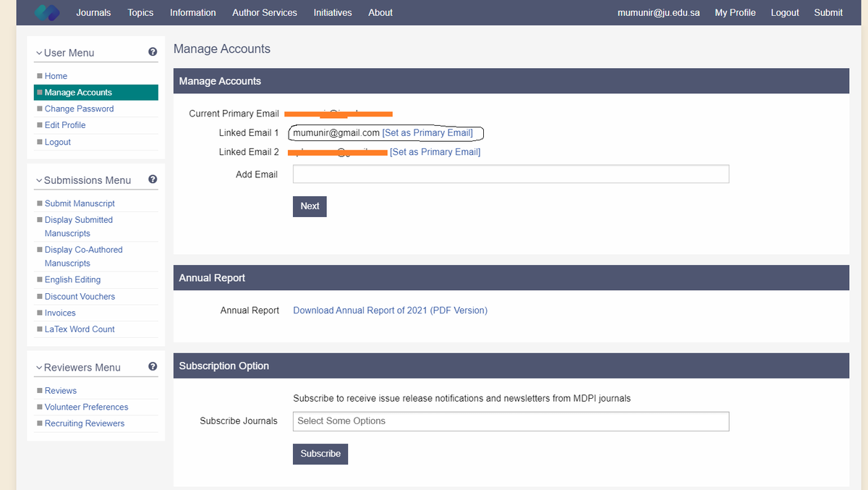Screen dimensions: 868x490
Task: Open Submit Manuscript page
Action: (x=80, y=203)
